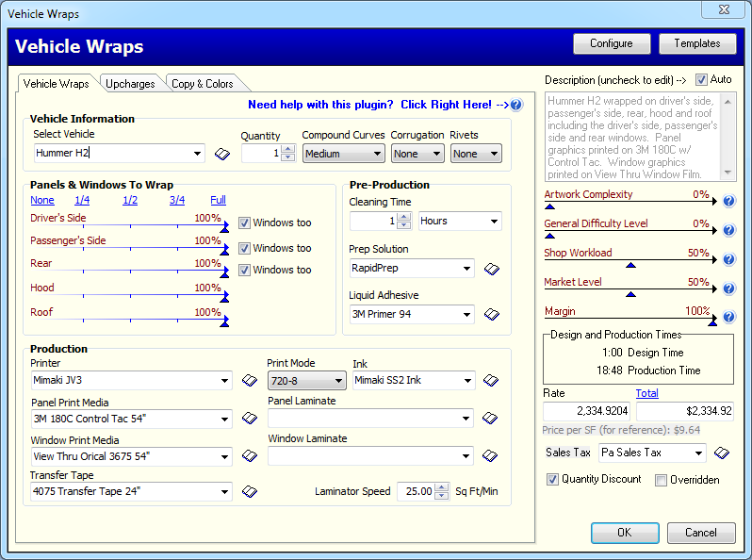Uncheck Windows too for Driver's Side

point(244,223)
